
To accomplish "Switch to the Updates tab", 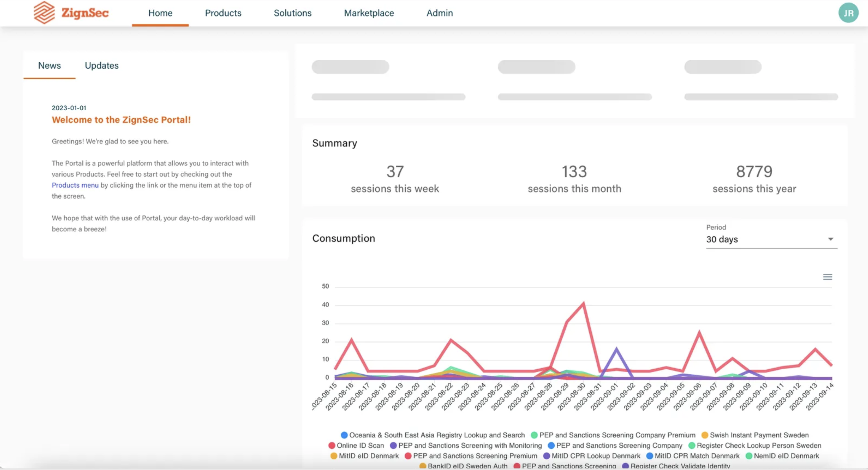I will pyautogui.click(x=102, y=66).
